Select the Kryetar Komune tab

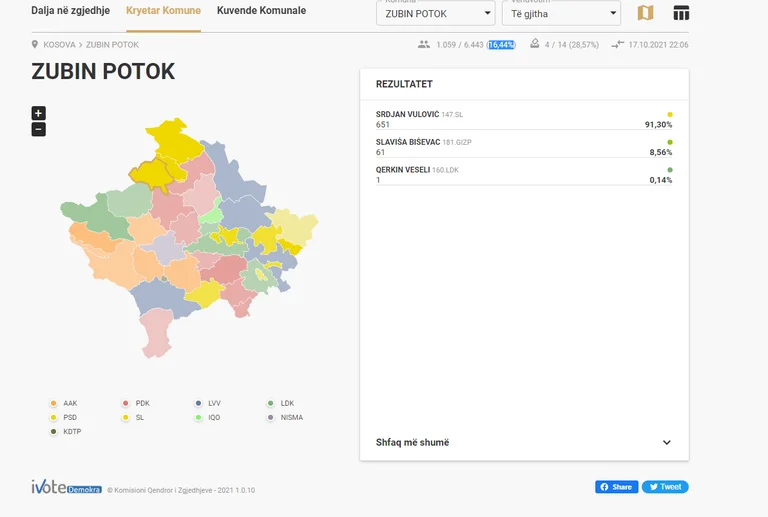163,10
